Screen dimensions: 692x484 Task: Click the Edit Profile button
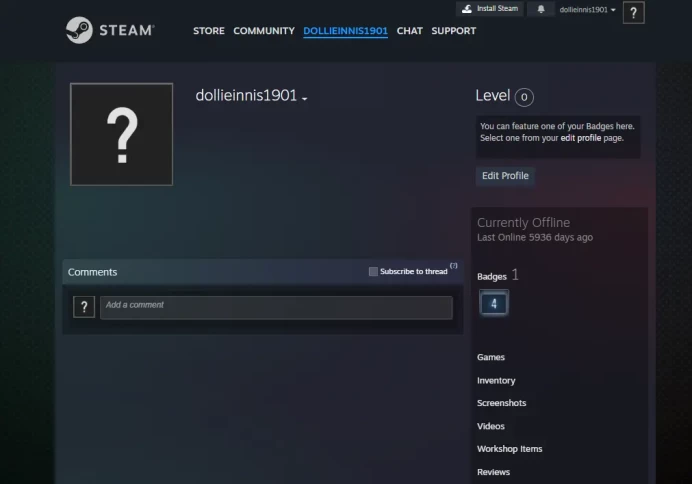505,176
